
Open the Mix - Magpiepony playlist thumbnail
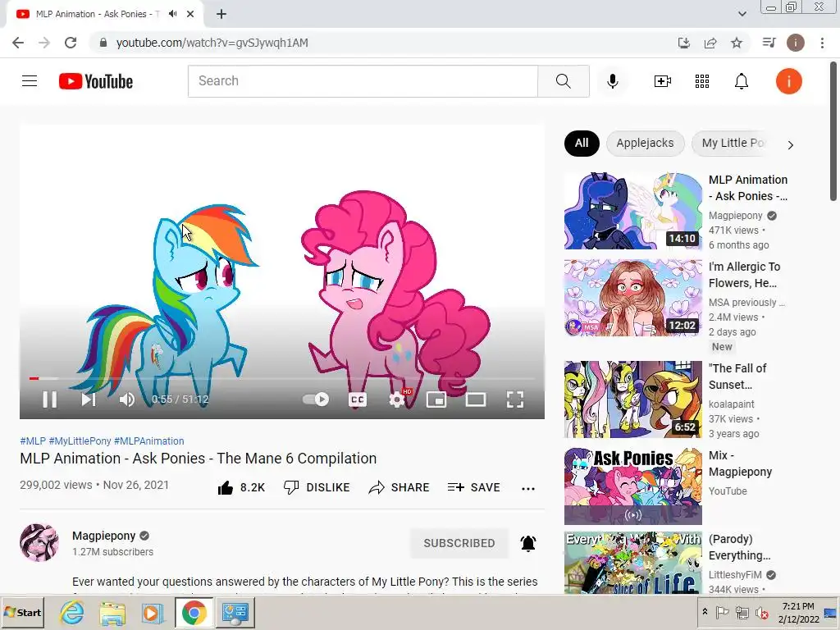(x=632, y=486)
